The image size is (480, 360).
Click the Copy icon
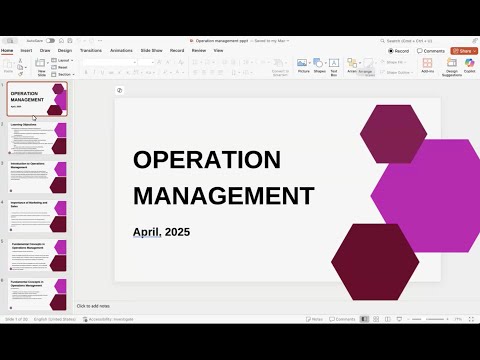(20, 67)
